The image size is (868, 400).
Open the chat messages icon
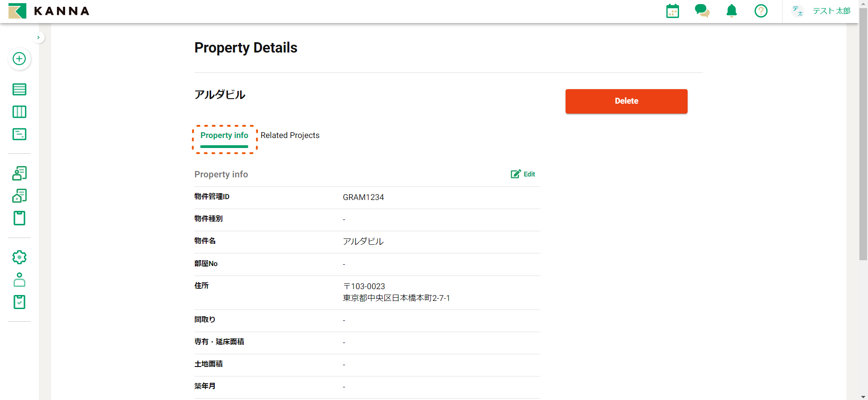click(x=702, y=11)
